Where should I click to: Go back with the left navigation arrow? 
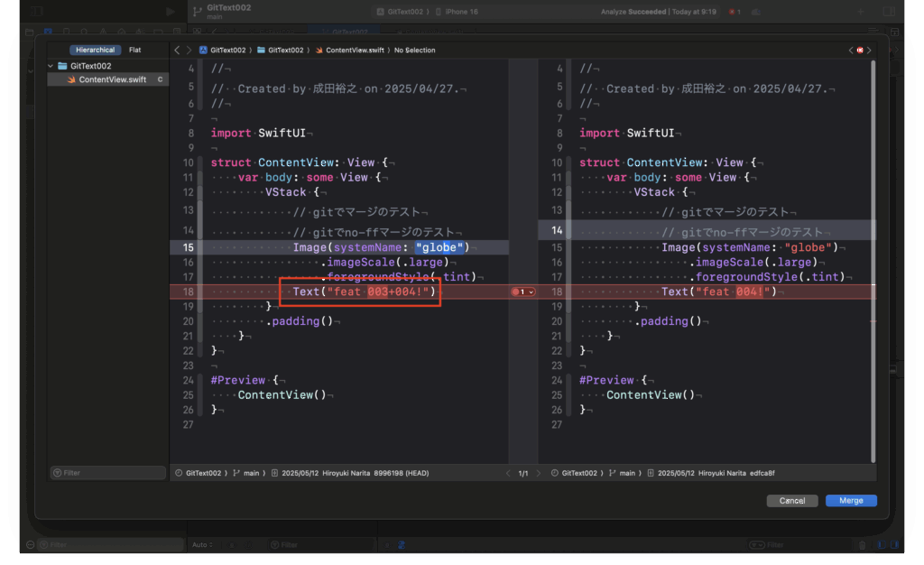(177, 50)
